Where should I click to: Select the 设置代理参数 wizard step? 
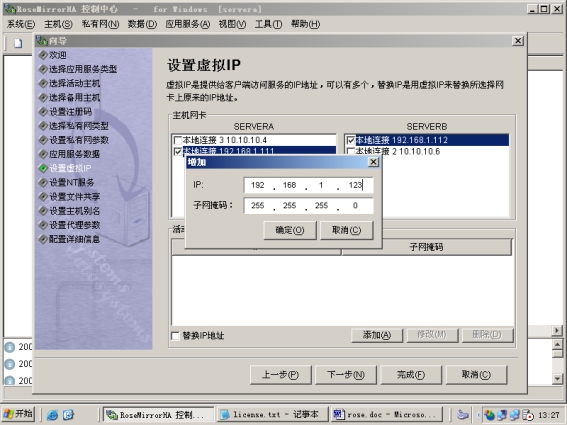[74, 225]
